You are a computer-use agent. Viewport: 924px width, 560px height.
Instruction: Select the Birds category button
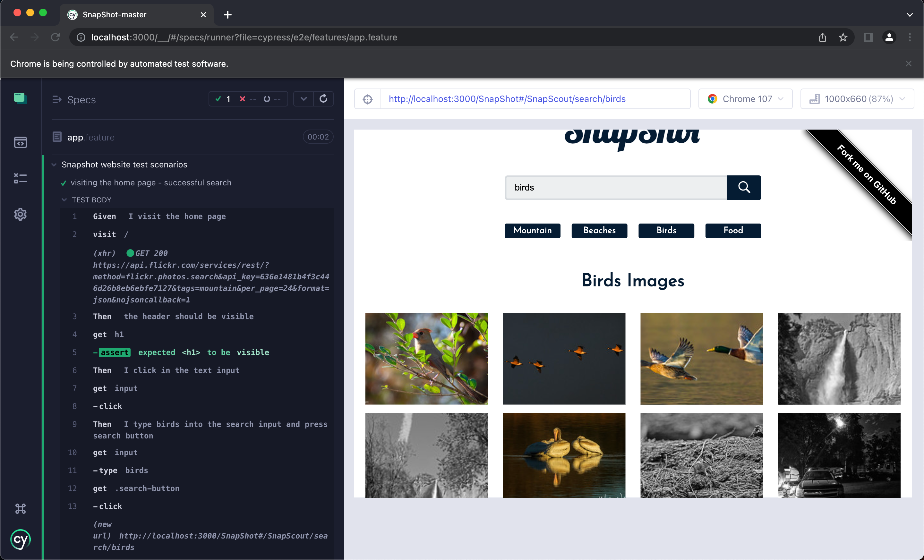click(x=666, y=231)
